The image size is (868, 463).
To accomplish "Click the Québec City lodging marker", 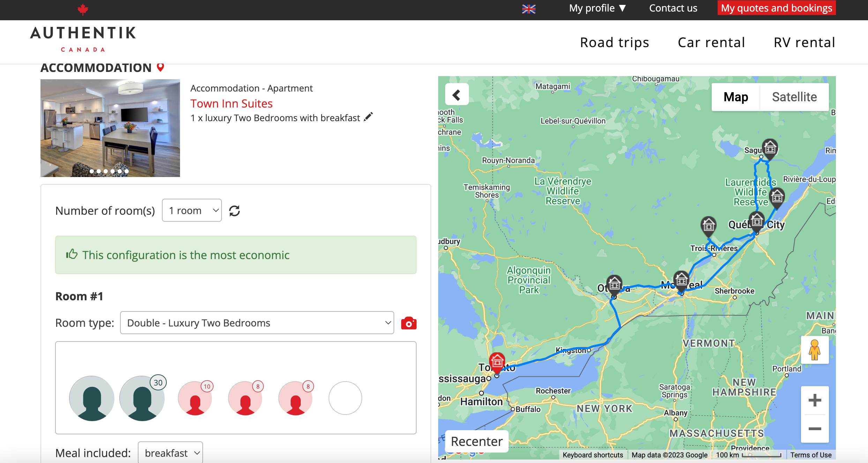I will (757, 221).
